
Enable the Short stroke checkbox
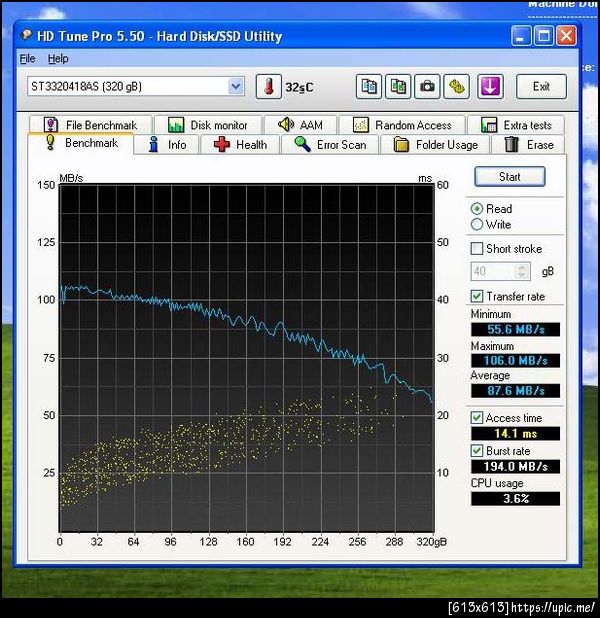coord(477,249)
